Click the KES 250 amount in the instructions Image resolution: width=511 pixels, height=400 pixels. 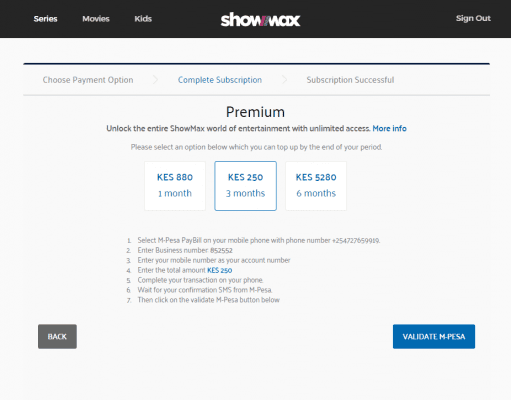point(220,270)
